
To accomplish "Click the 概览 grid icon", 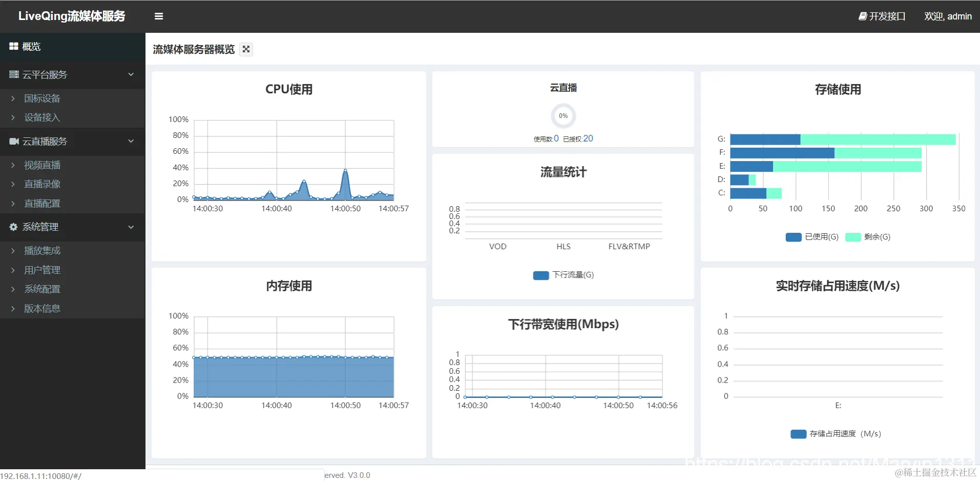I will pos(14,46).
